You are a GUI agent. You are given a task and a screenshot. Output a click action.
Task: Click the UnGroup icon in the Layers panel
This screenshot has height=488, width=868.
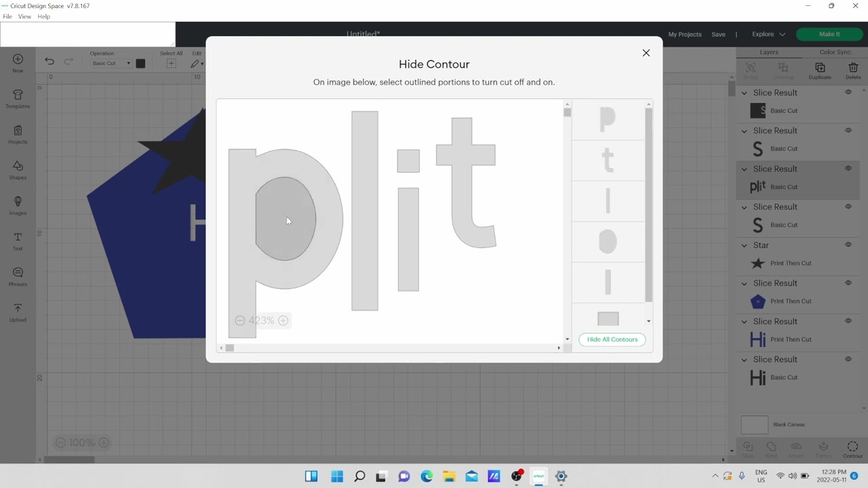tap(783, 68)
